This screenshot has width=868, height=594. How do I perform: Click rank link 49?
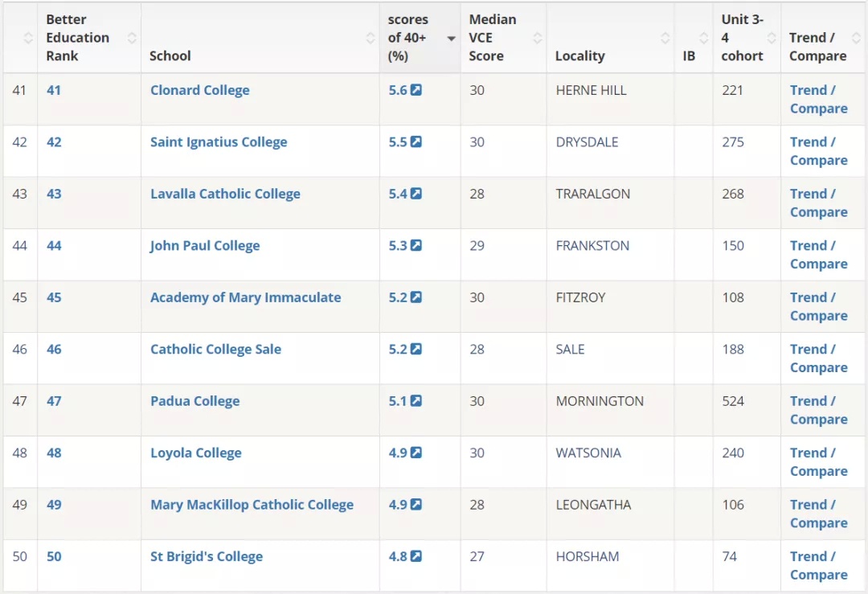coord(54,504)
